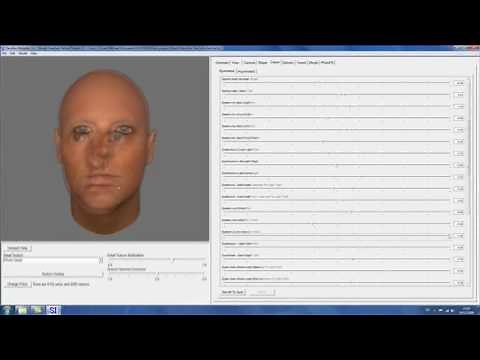
Task: Open the Windows Start menu
Action: point(6,310)
